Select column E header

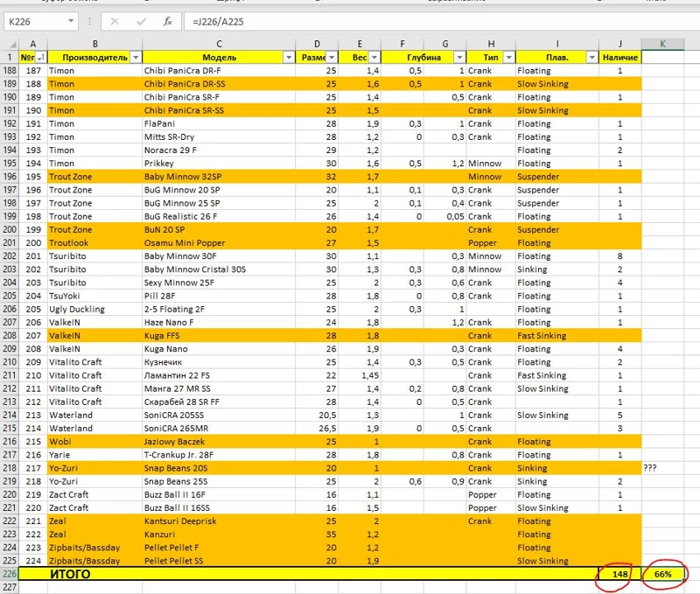coord(360,44)
